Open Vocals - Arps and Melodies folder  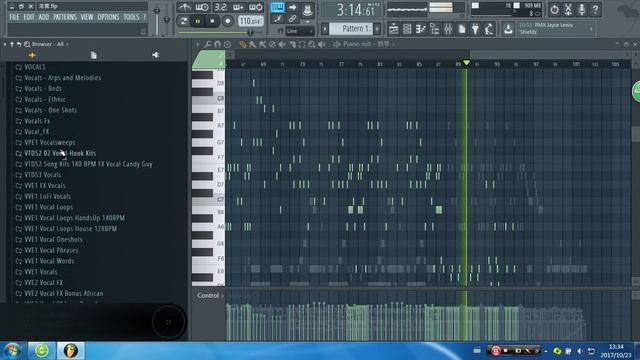[62, 78]
